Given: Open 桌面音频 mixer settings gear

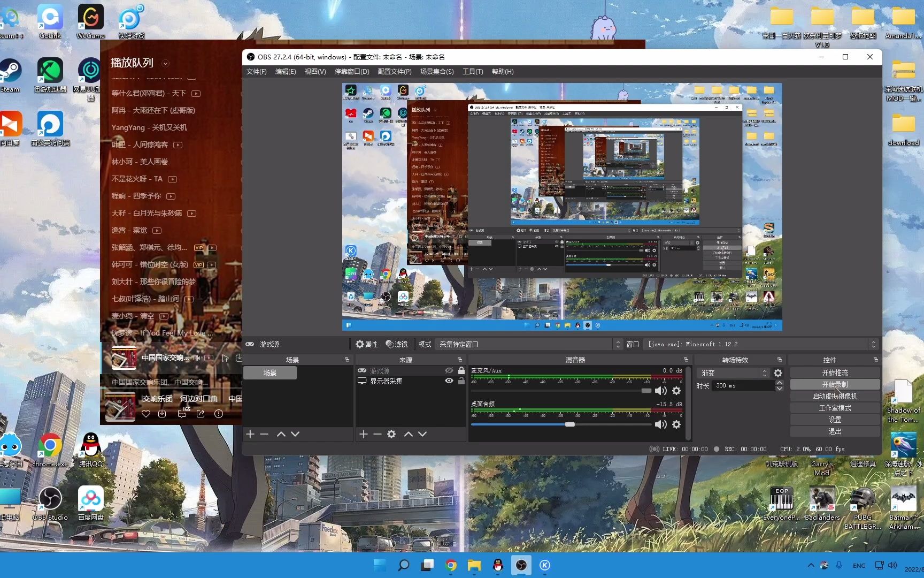Looking at the screenshot, I should 676,424.
